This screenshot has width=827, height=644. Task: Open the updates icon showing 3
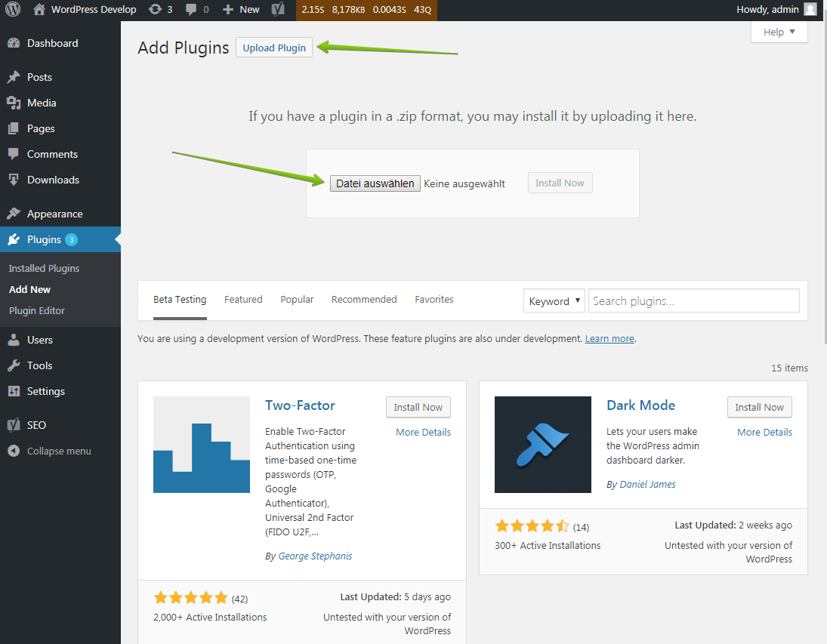click(x=155, y=10)
